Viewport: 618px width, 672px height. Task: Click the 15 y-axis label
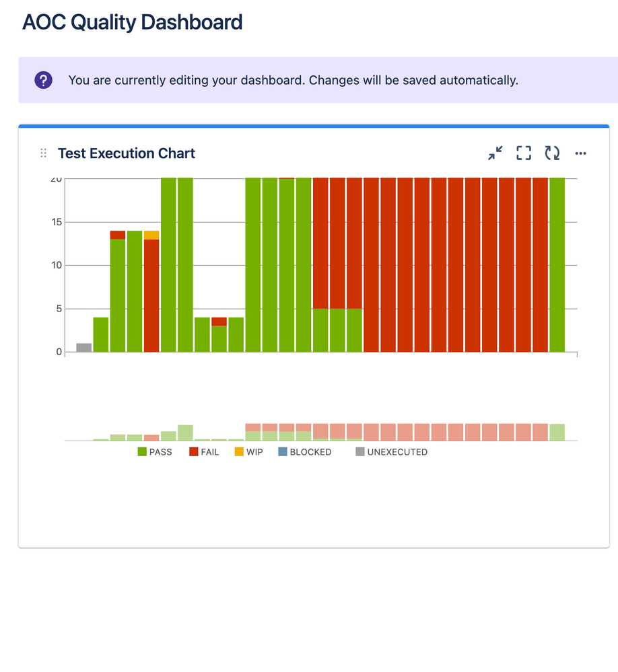coord(57,222)
